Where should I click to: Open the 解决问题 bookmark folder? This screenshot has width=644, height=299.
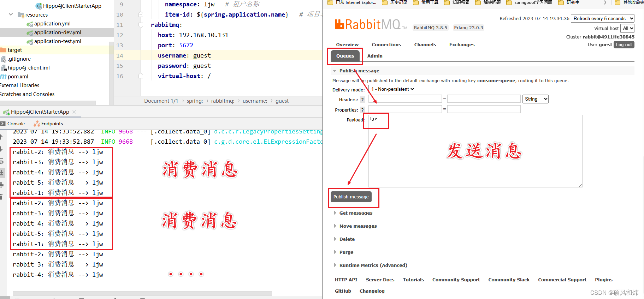point(488,2)
